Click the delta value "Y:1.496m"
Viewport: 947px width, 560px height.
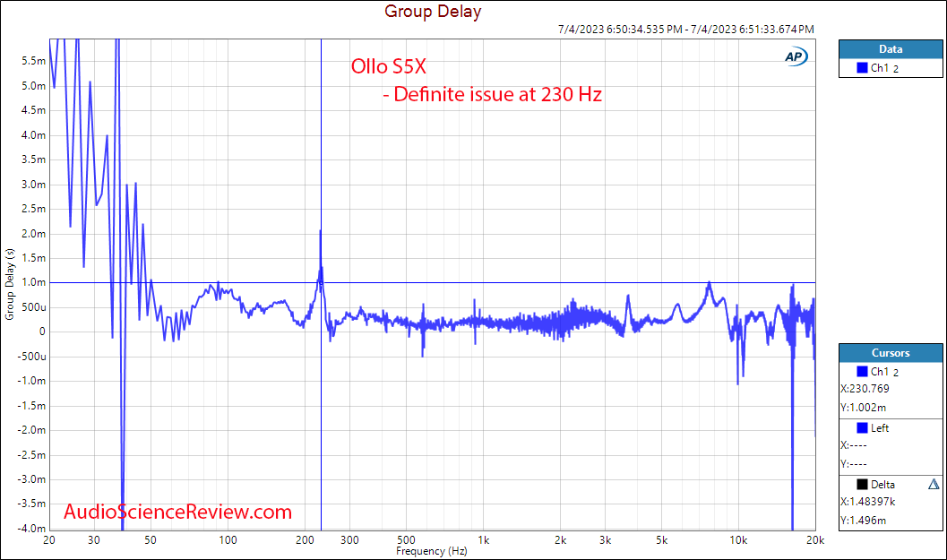(863, 521)
